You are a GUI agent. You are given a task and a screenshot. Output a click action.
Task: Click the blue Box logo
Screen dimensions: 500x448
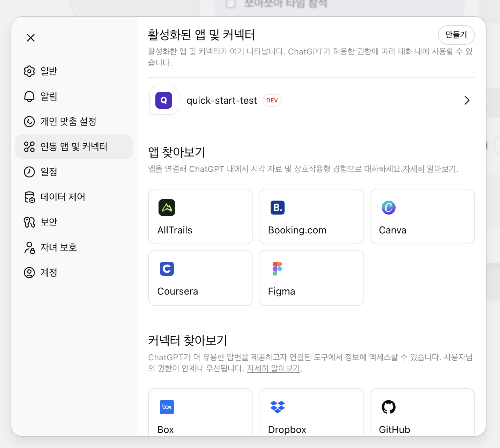(167, 407)
